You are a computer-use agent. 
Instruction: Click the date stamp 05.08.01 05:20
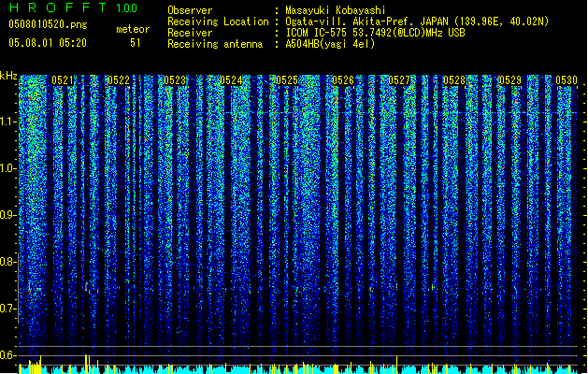point(48,43)
